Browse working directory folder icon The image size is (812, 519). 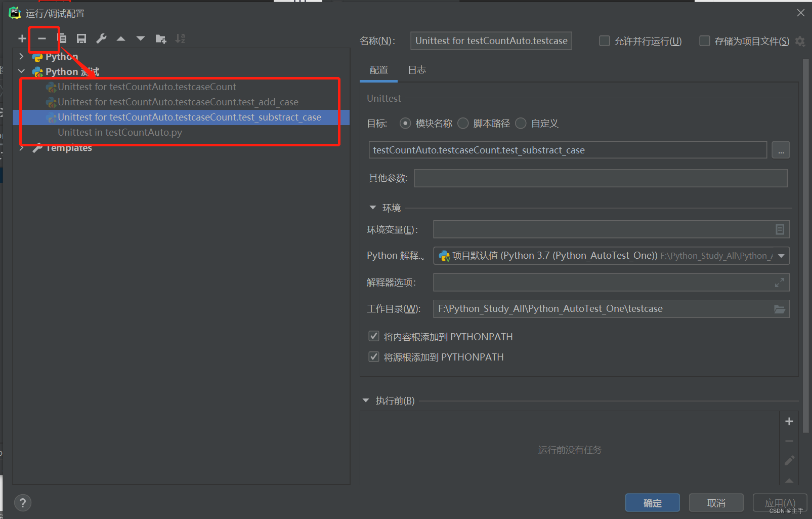coord(780,309)
